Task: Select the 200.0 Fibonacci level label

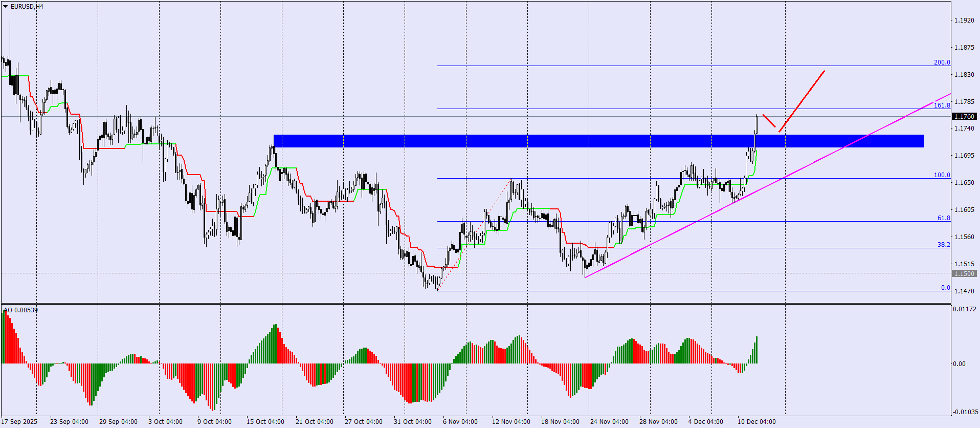Action: click(x=942, y=62)
